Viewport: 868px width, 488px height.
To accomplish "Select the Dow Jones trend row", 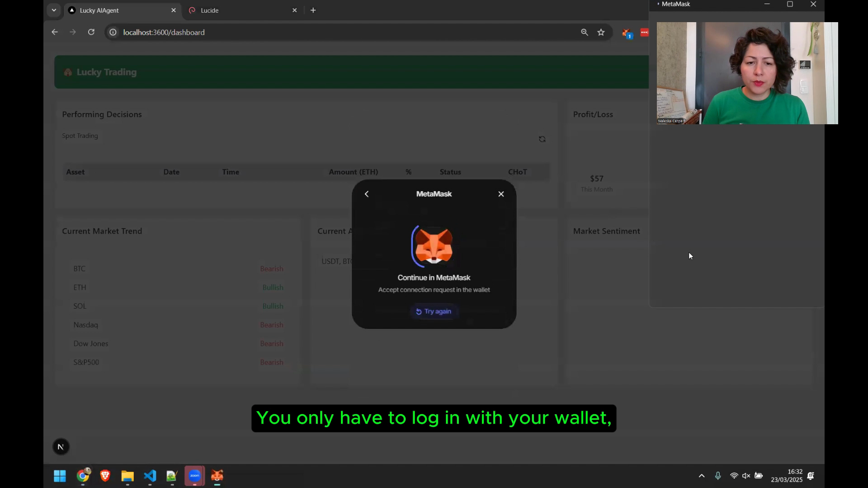I will point(178,344).
